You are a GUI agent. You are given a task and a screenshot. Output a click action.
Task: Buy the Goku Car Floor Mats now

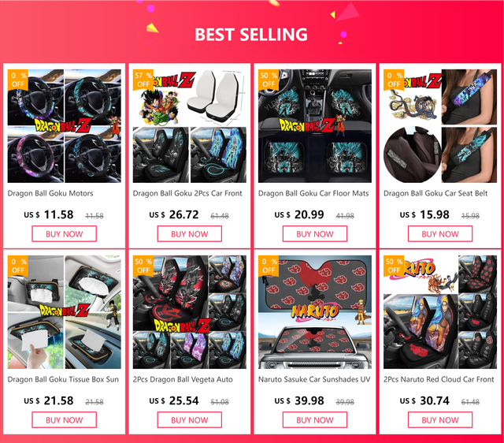tap(315, 234)
